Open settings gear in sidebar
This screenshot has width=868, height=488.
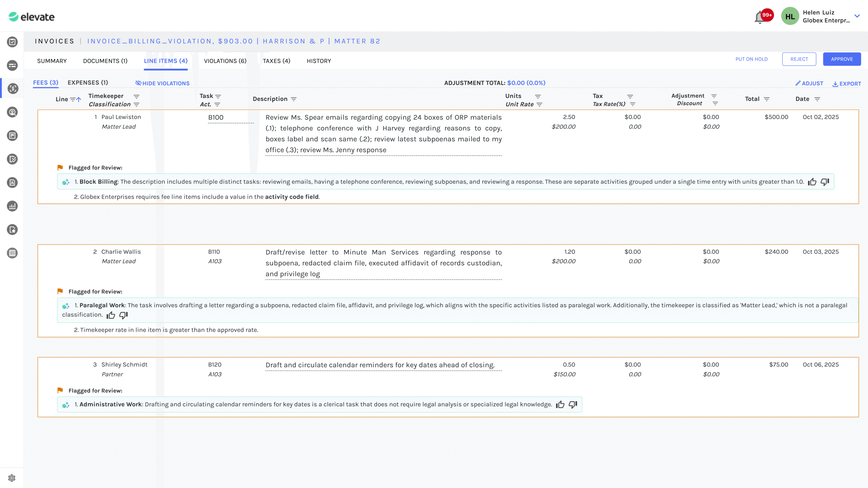click(x=12, y=478)
